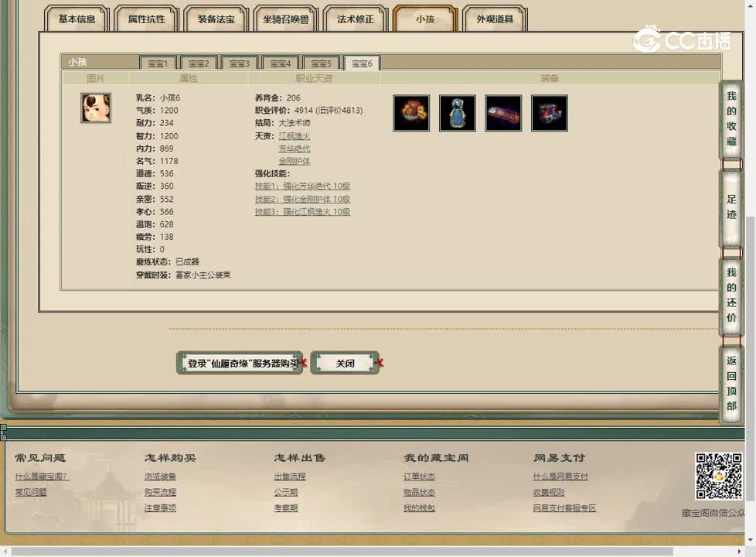Inspect the blue robe equipment icon
The image size is (756, 557).
point(458,113)
